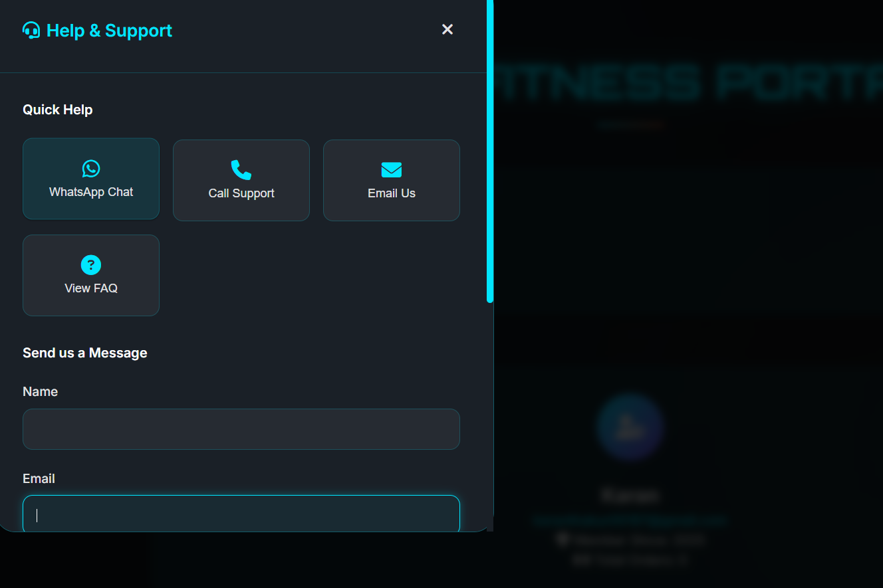883x588 pixels.
Task: Select the Call Support quick help card
Action: point(241,180)
